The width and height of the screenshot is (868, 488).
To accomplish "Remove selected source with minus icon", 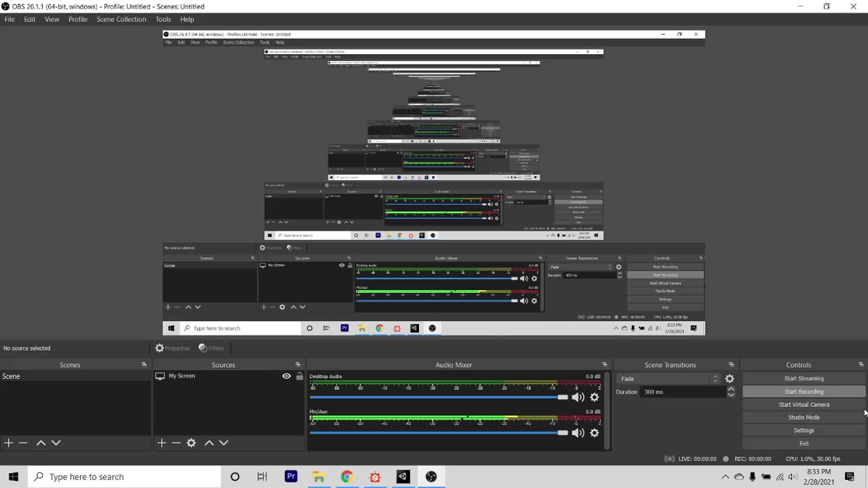I will point(176,443).
